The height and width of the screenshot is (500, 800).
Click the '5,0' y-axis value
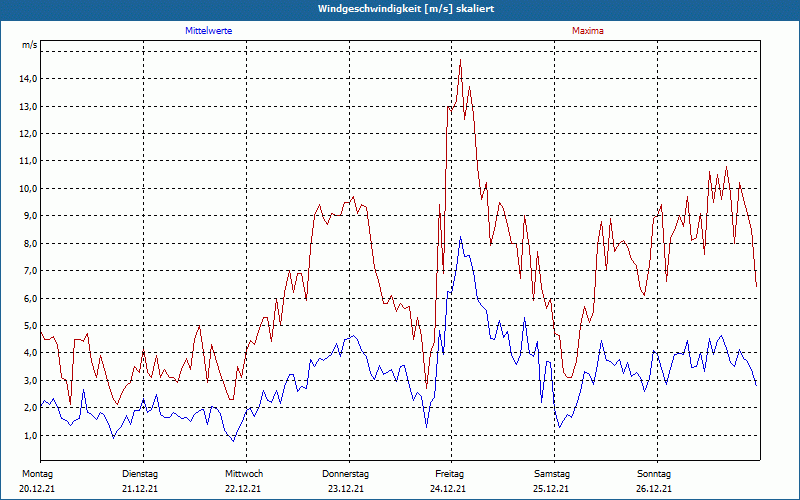pos(30,326)
